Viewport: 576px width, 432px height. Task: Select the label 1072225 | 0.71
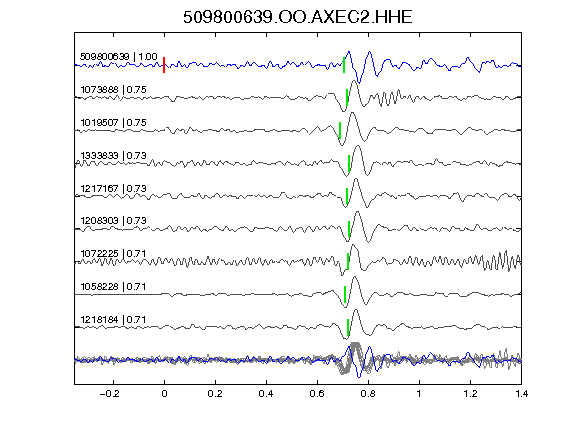point(114,253)
